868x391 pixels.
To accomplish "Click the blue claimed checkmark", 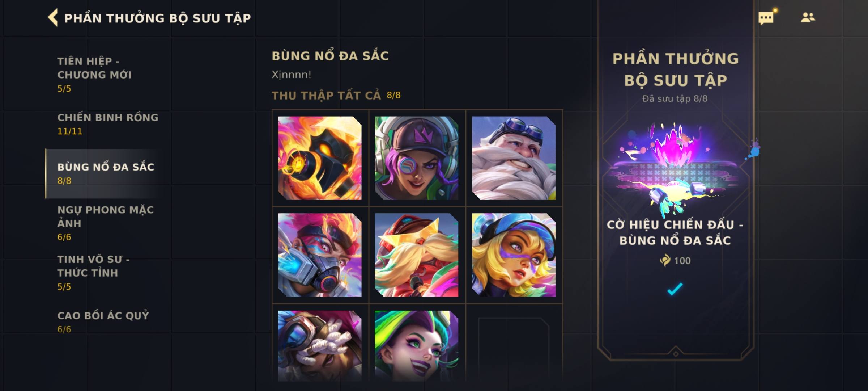I will click(x=675, y=289).
